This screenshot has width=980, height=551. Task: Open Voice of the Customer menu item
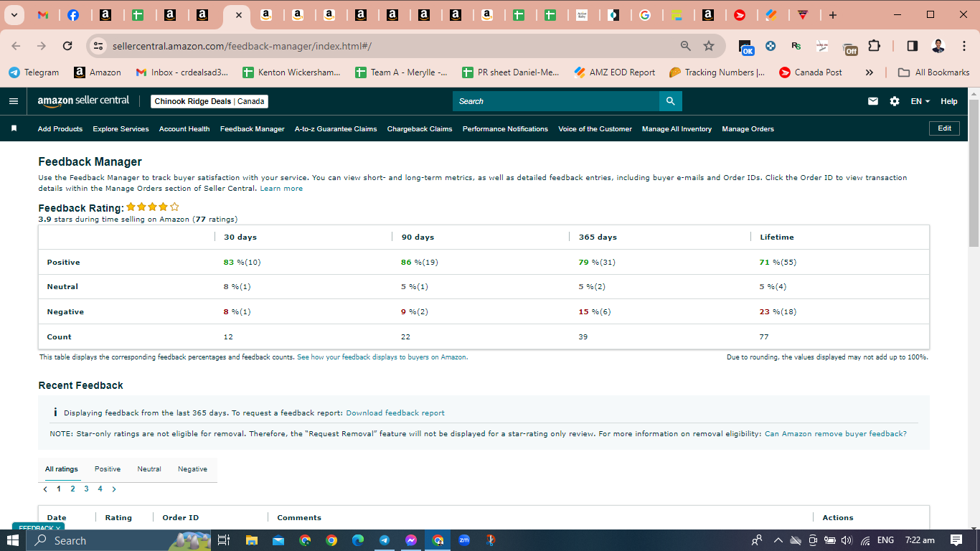[x=595, y=129]
